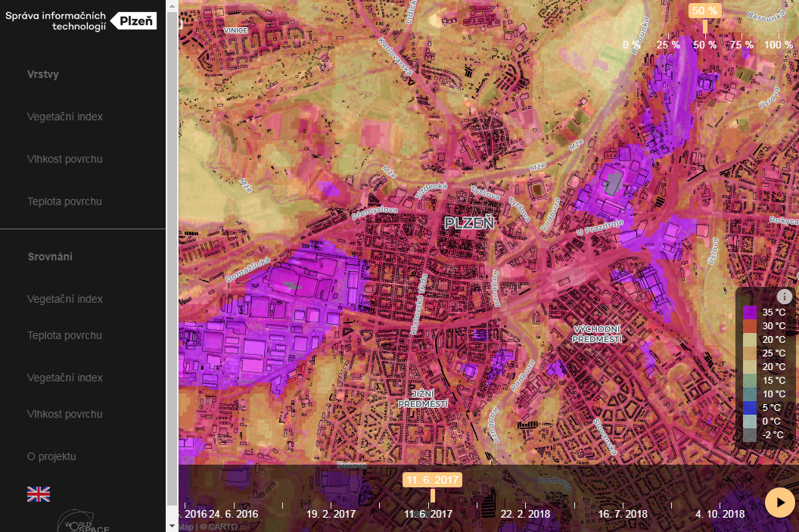Switch language with the UK flag icon

[x=39, y=494]
